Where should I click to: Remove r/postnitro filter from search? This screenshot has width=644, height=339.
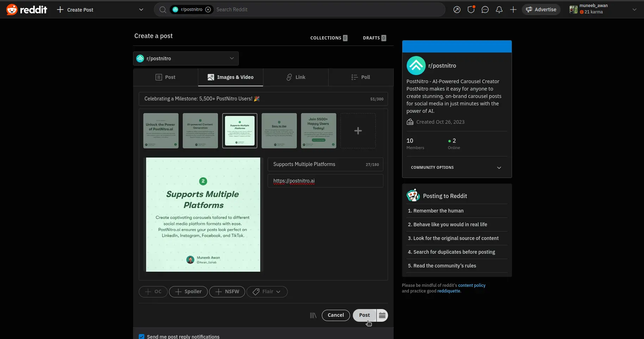(208, 10)
